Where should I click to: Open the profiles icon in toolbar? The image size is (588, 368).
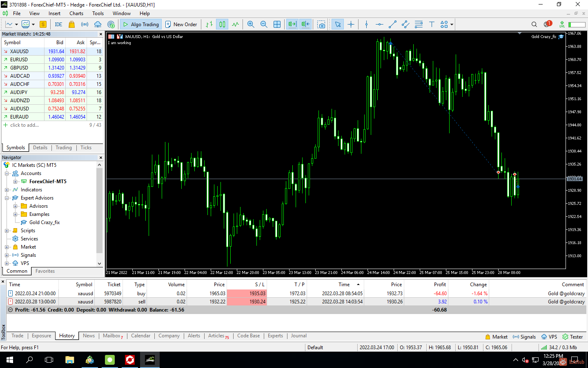click(x=26, y=24)
